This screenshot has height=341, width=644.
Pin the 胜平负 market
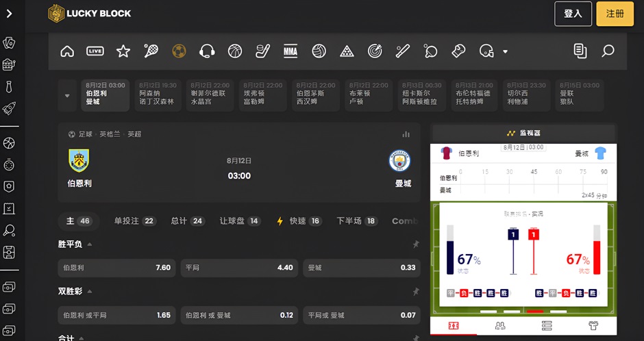415,244
